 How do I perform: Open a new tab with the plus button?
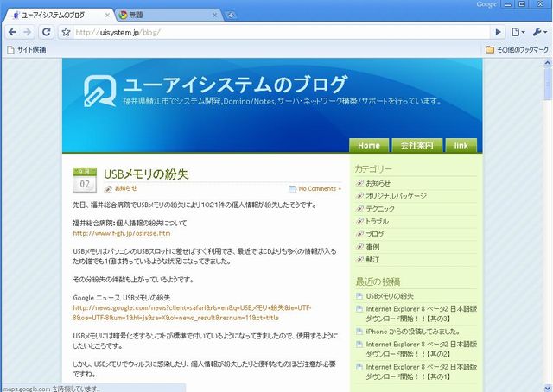(231, 15)
